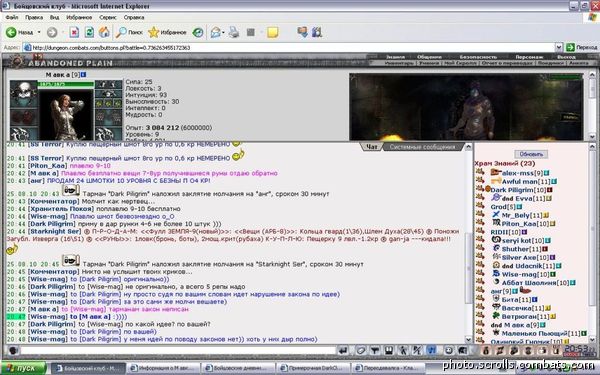Image resolution: width=600 pixels, height=375 pixels.
Task: Click the green health bar of character
Action: [66, 84]
